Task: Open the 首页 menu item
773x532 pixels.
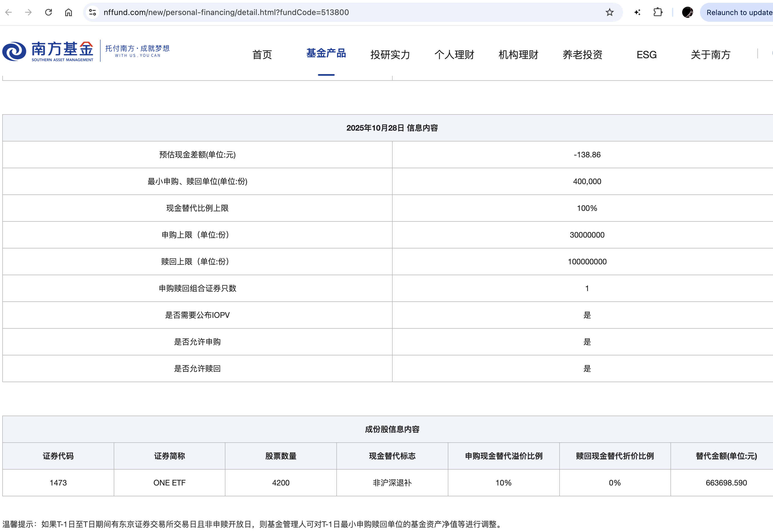Action: 262,54
